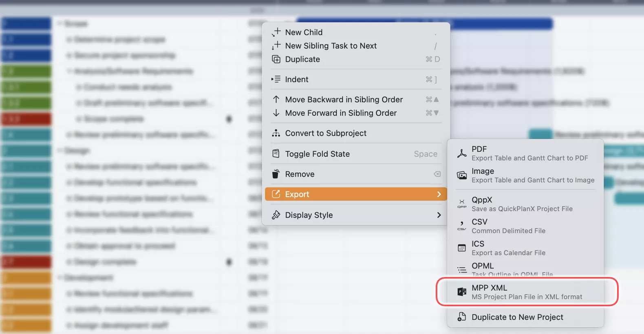Image resolution: width=644 pixels, height=334 pixels.
Task: Click the circled MPP XML icon
Action: 461,292
